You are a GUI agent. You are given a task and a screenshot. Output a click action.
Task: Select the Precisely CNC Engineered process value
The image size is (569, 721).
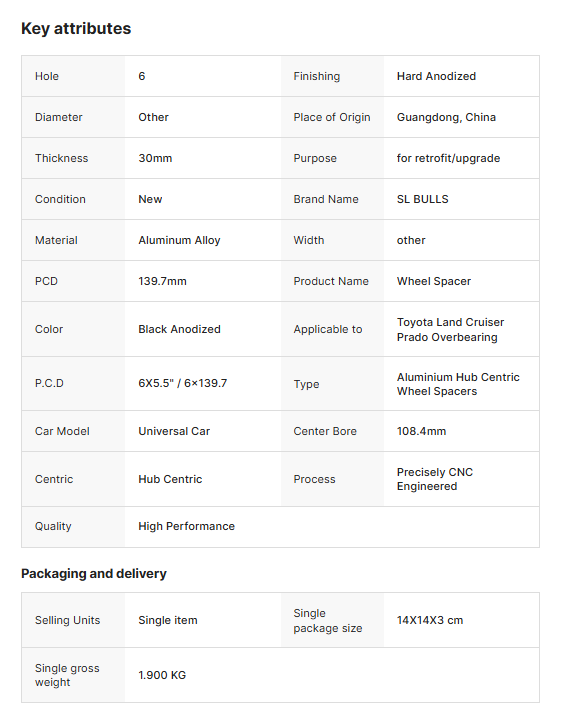tap(435, 479)
